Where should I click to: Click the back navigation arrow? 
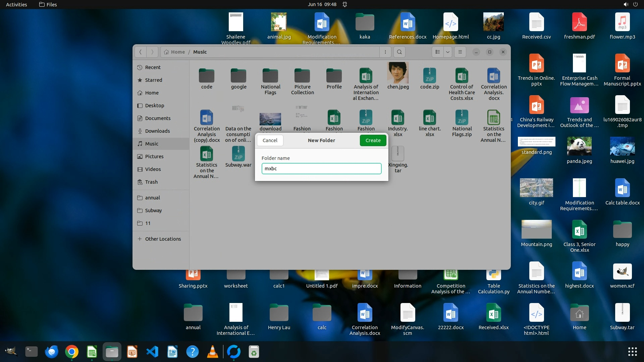click(x=141, y=52)
